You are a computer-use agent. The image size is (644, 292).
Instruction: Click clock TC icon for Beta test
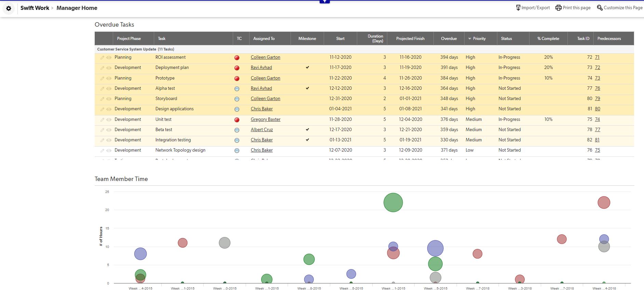pos(237,130)
